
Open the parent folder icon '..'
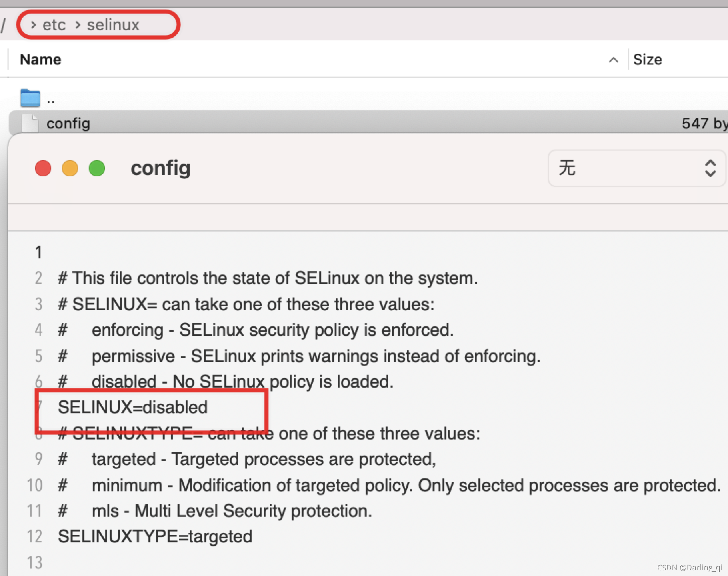30,98
